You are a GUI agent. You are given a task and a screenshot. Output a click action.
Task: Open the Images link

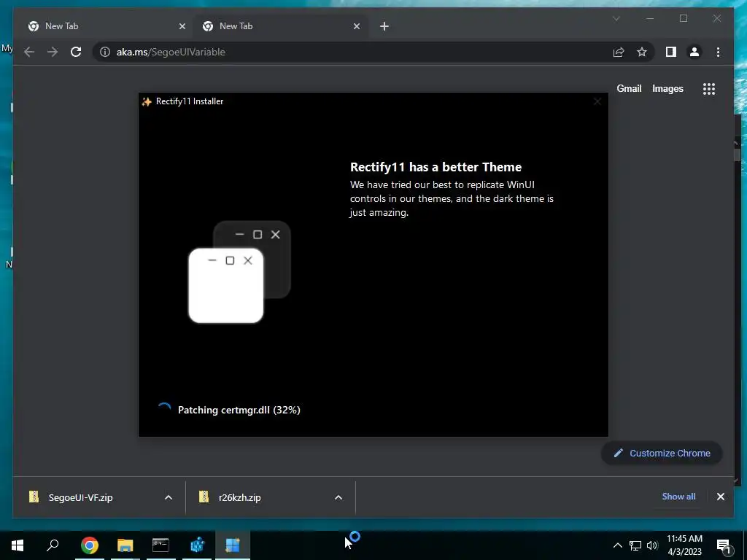(x=667, y=88)
